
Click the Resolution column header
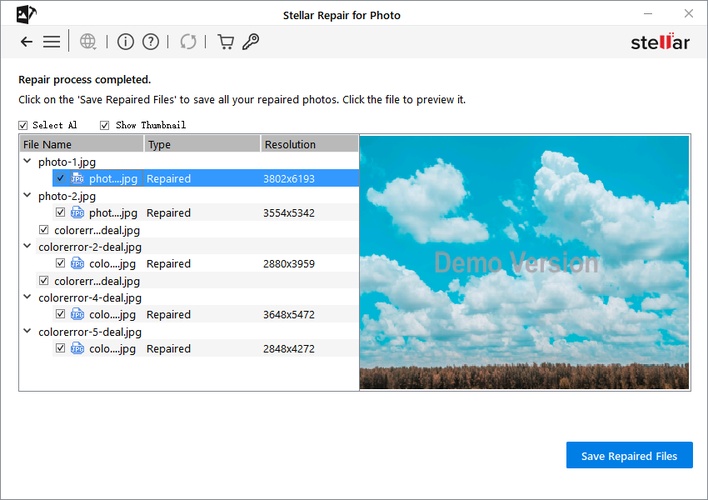(309, 144)
